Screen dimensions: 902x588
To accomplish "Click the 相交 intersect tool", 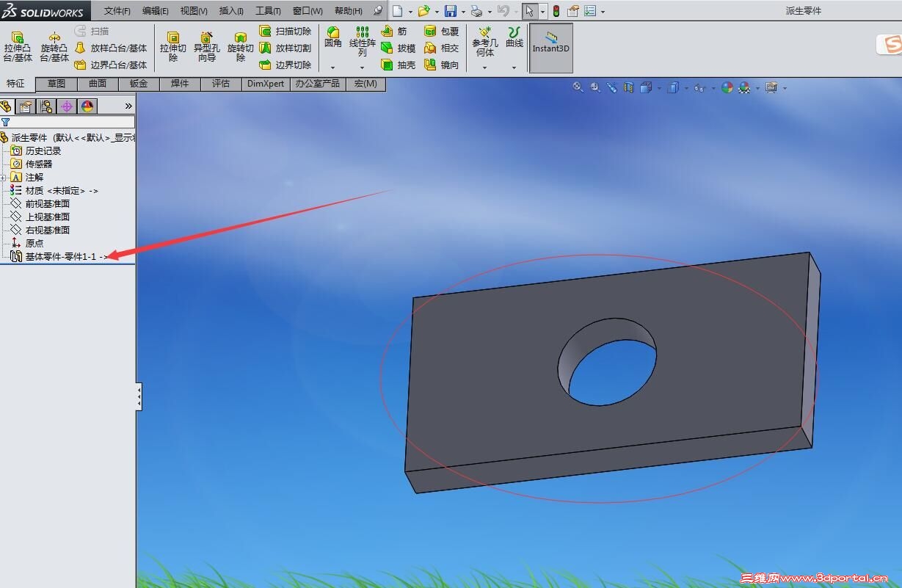I will [x=442, y=48].
